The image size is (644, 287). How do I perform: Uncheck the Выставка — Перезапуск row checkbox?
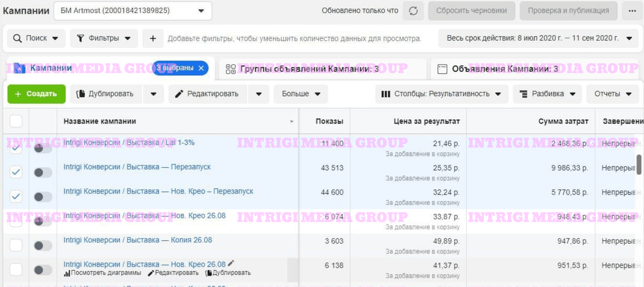[x=16, y=172]
